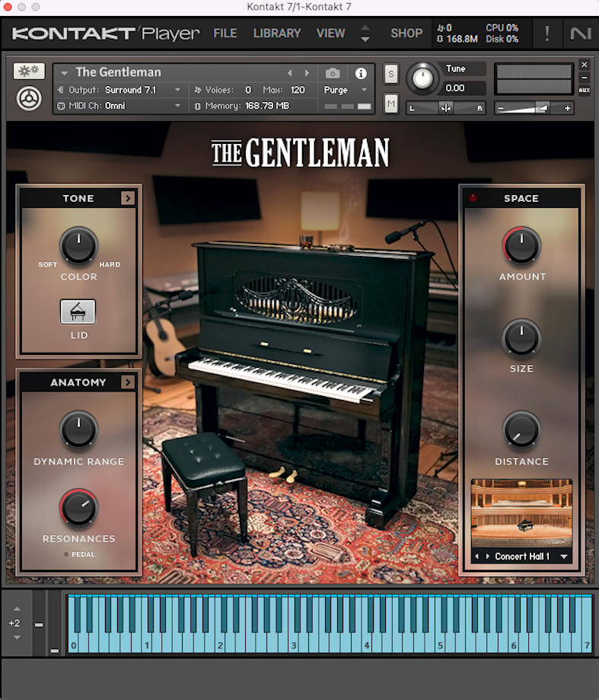Click the Disk 0% readout
This screenshot has width=599, height=700.
502,40
